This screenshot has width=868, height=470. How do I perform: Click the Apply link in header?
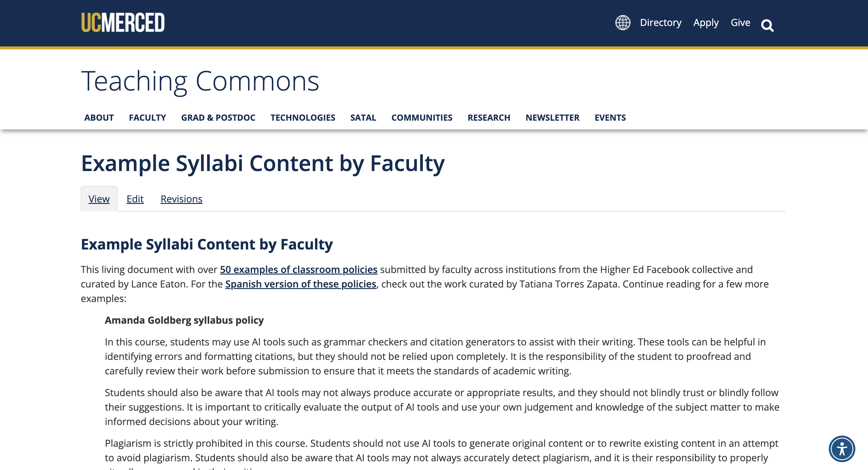click(706, 23)
